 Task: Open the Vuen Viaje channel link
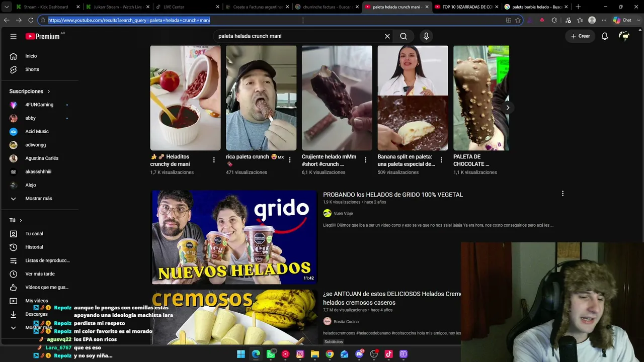pos(343,214)
